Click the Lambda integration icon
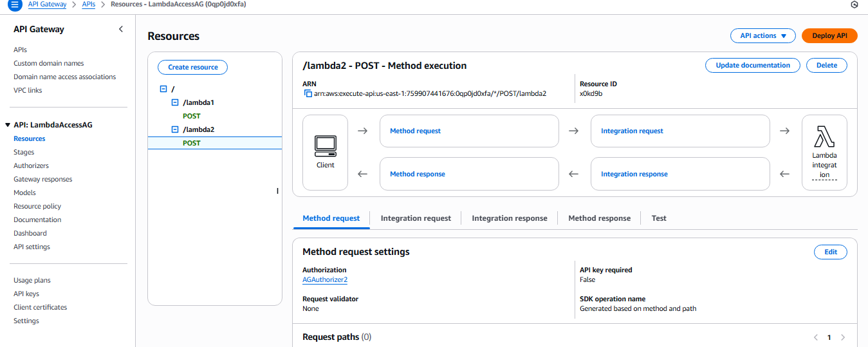868x347 pixels. click(x=824, y=136)
